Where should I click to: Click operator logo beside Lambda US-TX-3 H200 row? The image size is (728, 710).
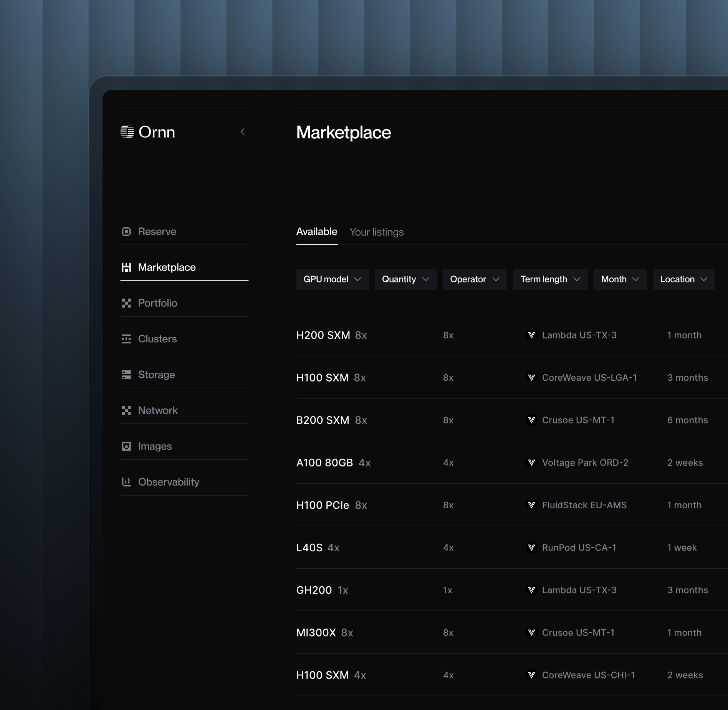pyautogui.click(x=531, y=335)
